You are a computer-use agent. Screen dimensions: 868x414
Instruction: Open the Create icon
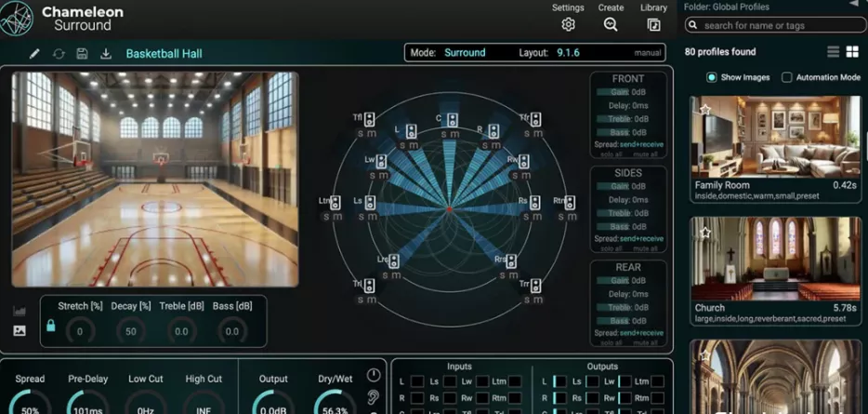point(611,24)
